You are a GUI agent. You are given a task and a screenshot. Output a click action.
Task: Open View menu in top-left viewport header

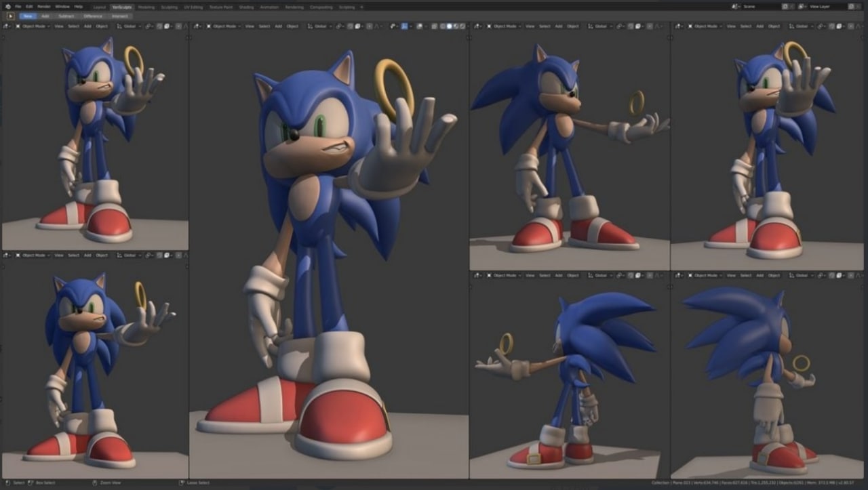pos(59,26)
